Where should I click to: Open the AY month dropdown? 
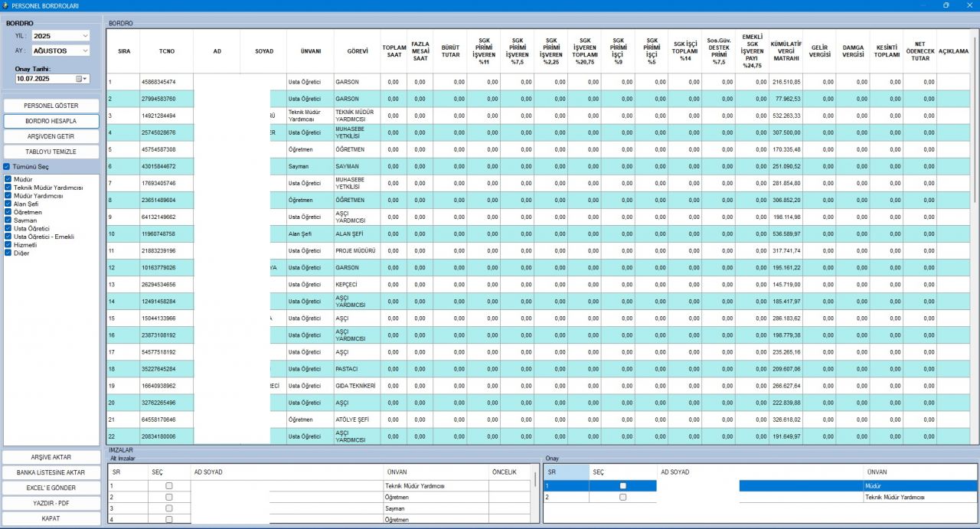click(x=84, y=51)
